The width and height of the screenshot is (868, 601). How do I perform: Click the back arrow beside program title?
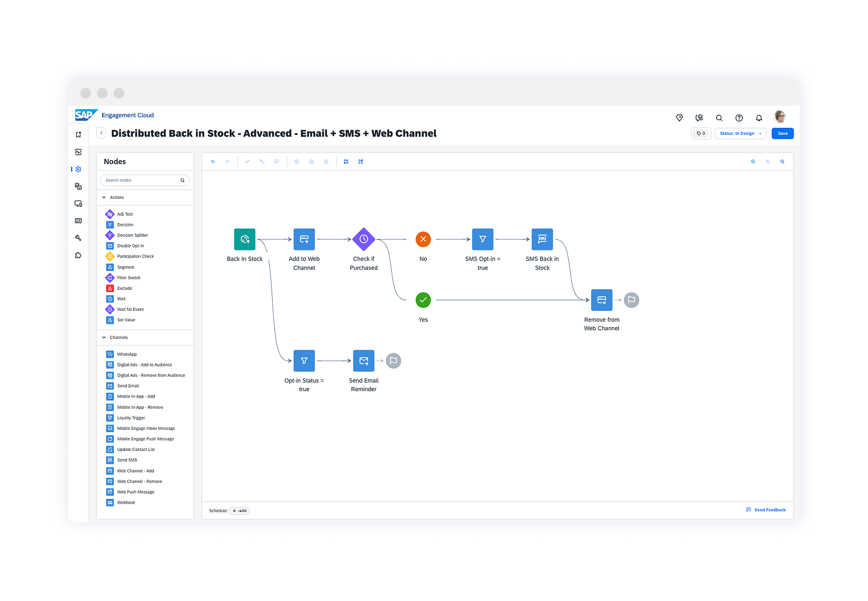(x=101, y=133)
